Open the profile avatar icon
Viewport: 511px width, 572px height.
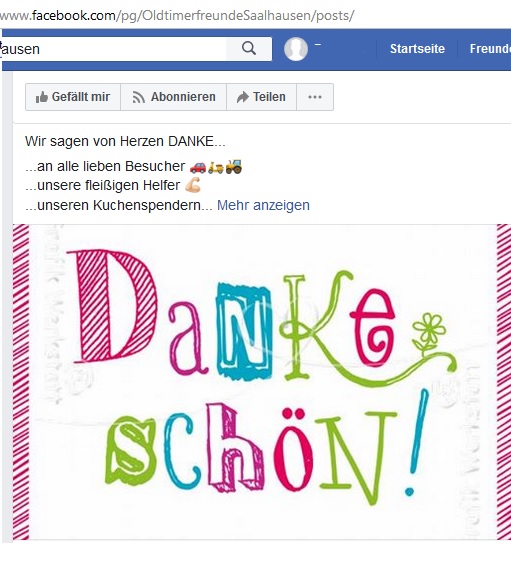pos(296,49)
